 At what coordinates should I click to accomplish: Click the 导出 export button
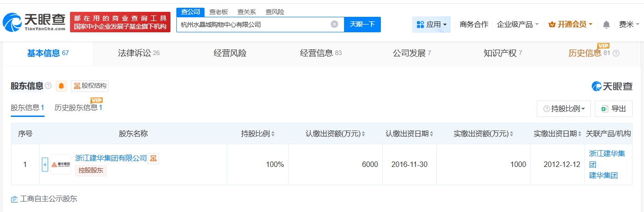[x=614, y=109]
